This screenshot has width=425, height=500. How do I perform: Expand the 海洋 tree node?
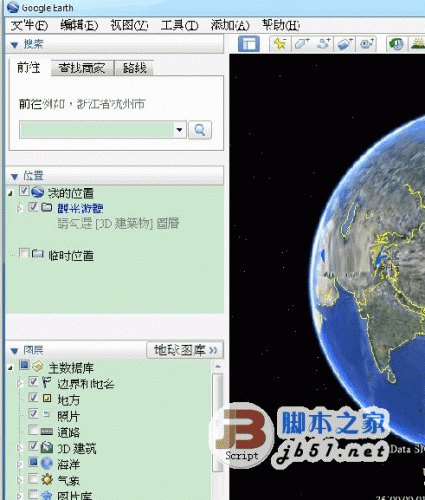(20, 464)
